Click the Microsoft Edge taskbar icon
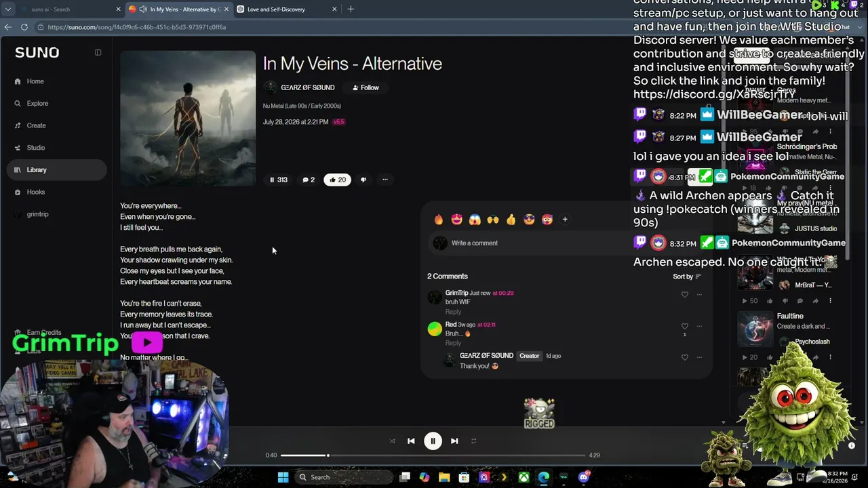This screenshot has height=488, width=868. (544, 477)
